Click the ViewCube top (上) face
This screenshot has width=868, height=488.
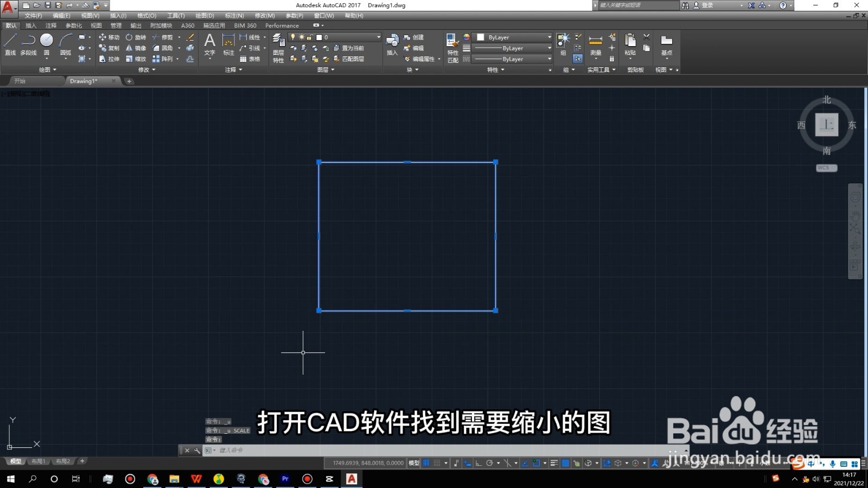(x=826, y=125)
